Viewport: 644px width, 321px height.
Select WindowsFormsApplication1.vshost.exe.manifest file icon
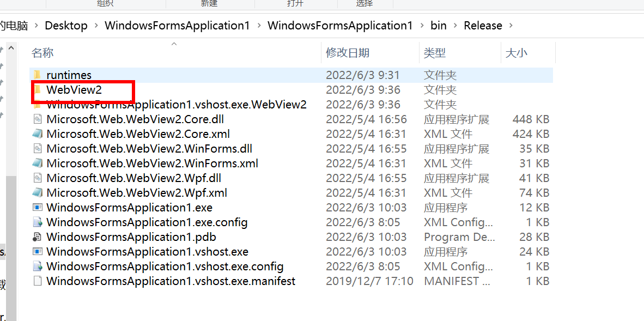pyautogui.click(x=38, y=282)
